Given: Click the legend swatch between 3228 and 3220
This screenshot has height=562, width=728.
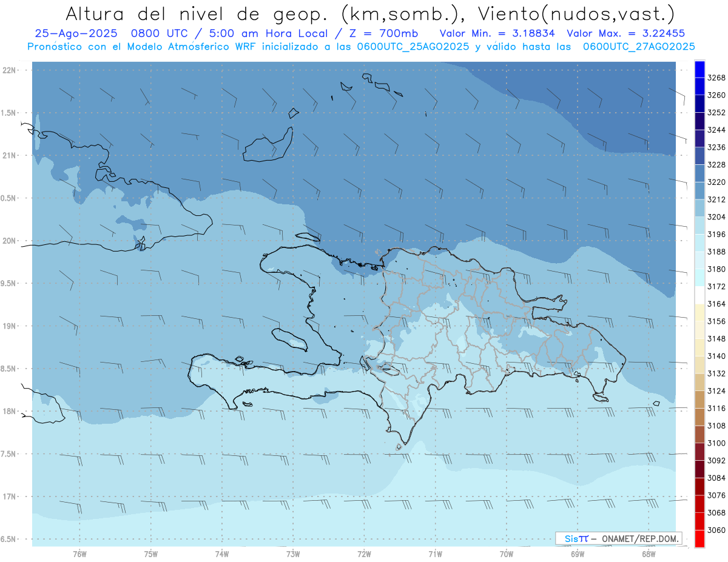Looking at the screenshot, I should click(x=699, y=173).
